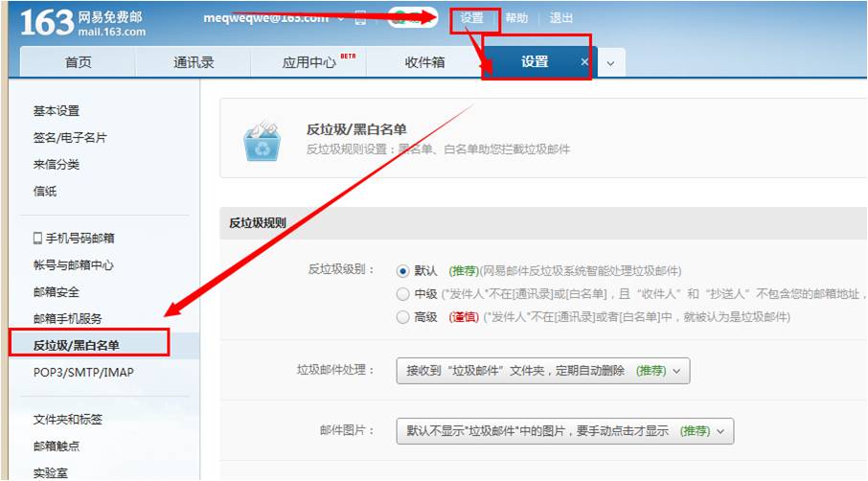Open POP3/SMTP/IMAP settings in sidebar

click(x=83, y=372)
